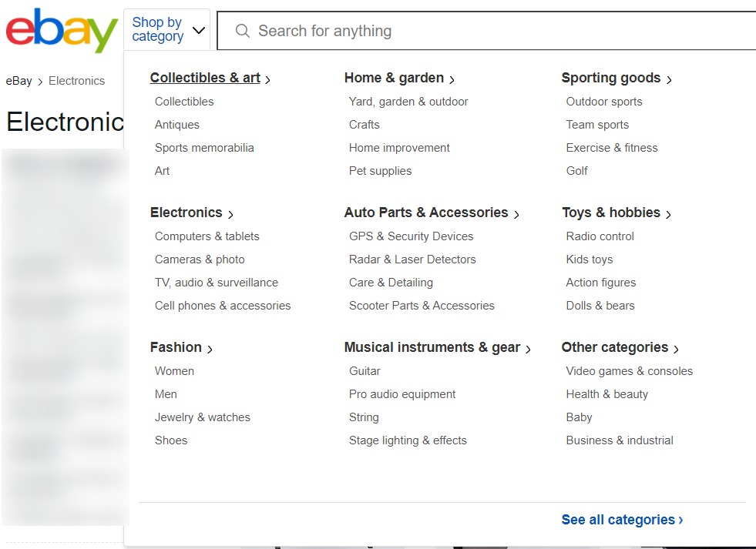The width and height of the screenshot is (756, 549).
Task: Open the Electronics breadcrumb link
Action: (76, 80)
